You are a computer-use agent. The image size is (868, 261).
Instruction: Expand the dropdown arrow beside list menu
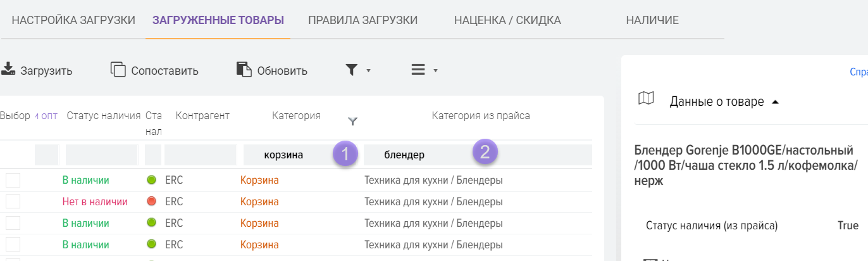click(x=435, y=70)
